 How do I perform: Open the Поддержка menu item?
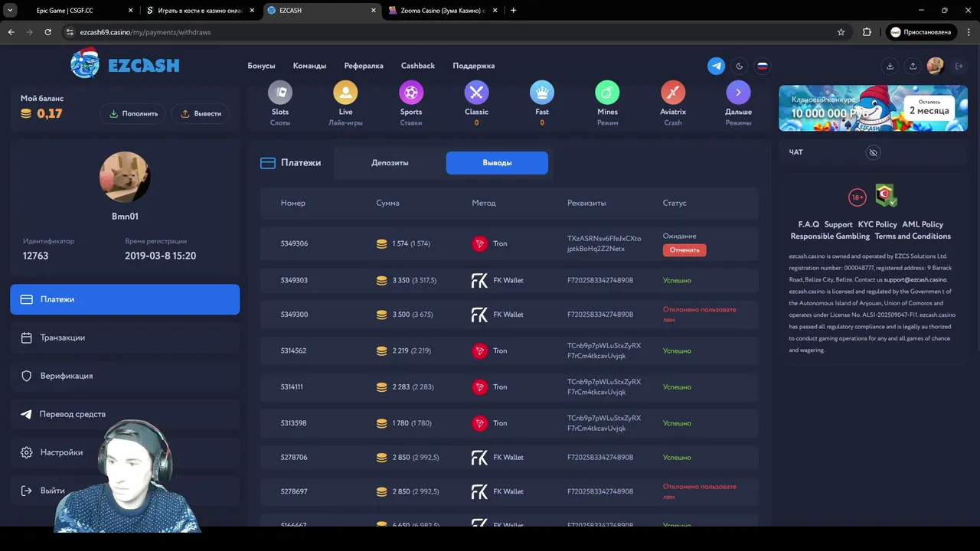(x=474, y=66)
